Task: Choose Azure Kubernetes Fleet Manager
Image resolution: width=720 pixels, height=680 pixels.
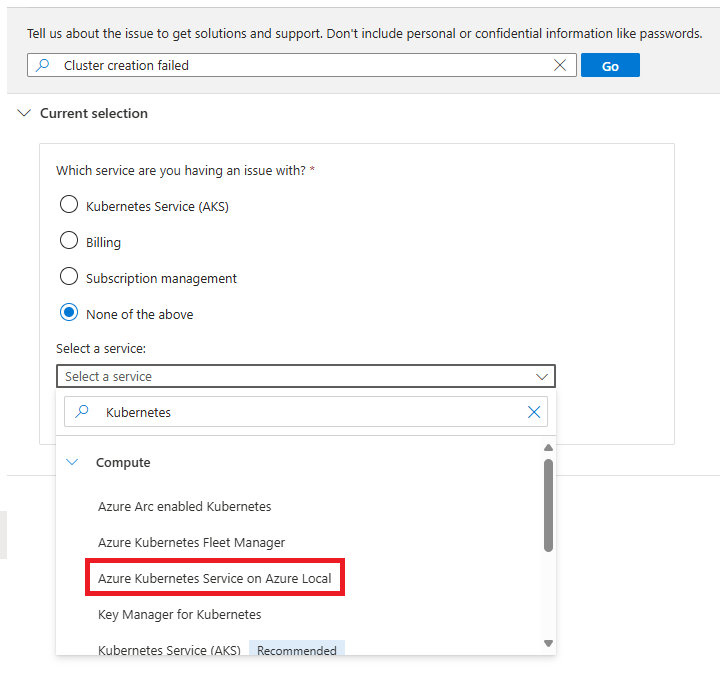Action: [191, 542]
